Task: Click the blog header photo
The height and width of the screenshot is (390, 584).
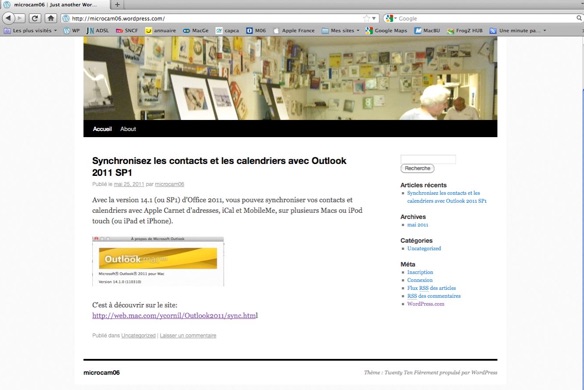Action: 290,78
